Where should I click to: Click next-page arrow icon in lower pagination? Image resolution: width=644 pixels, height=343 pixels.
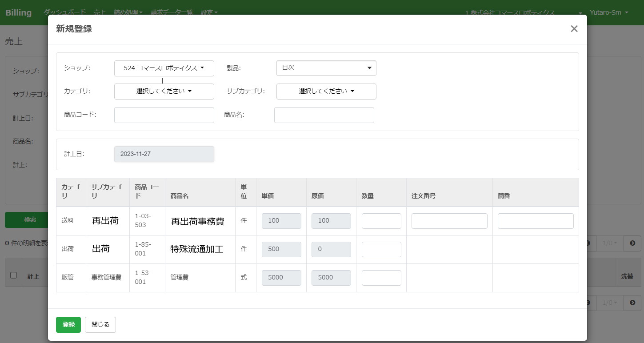632,303
